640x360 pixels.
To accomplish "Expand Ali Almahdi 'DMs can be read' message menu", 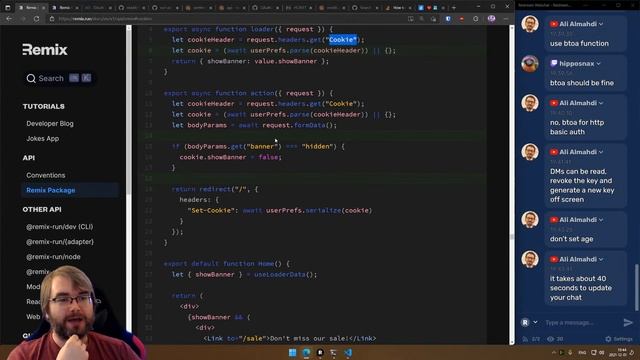I will click(601, 152).
